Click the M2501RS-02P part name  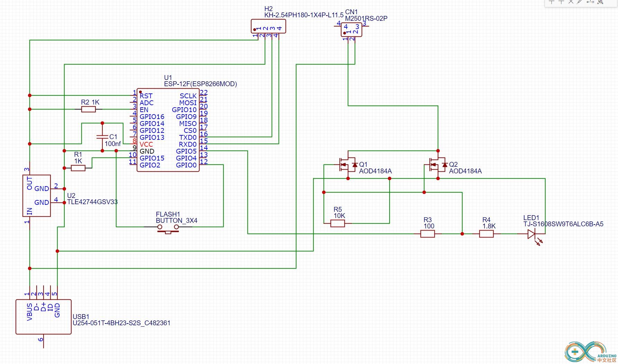click(366, 18)
